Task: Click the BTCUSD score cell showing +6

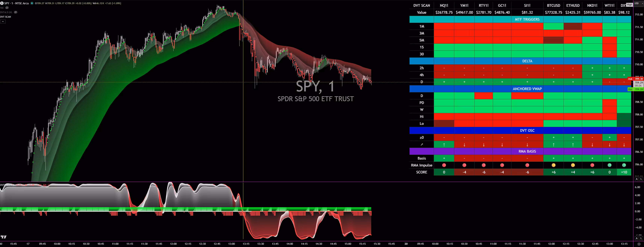Action: point(553,172)
